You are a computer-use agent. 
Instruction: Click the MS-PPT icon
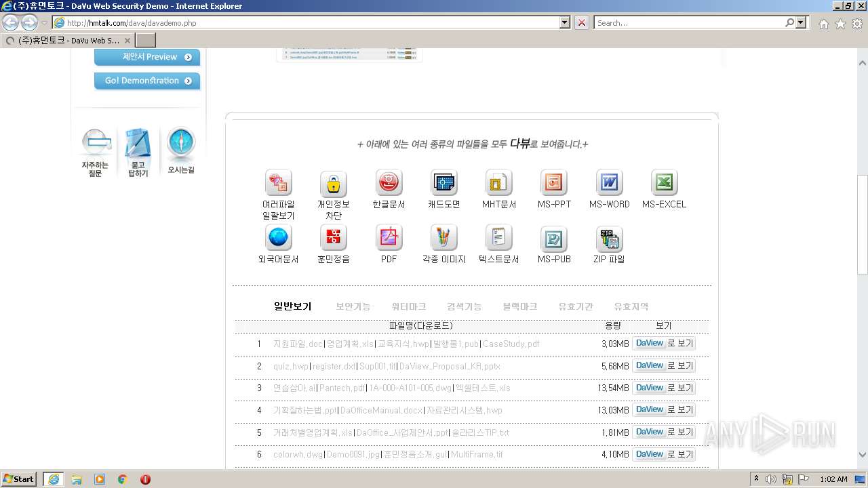pos(554,182)
